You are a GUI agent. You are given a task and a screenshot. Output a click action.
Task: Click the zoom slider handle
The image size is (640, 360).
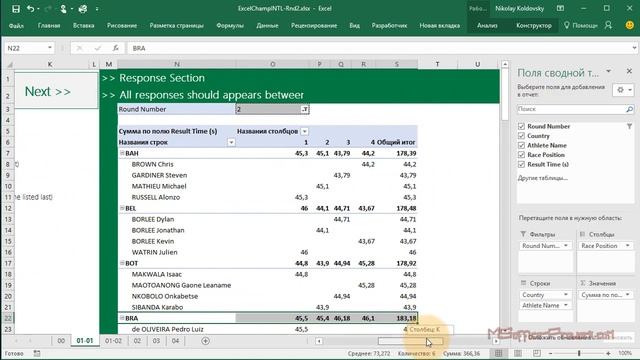click(x=579, y=353)
